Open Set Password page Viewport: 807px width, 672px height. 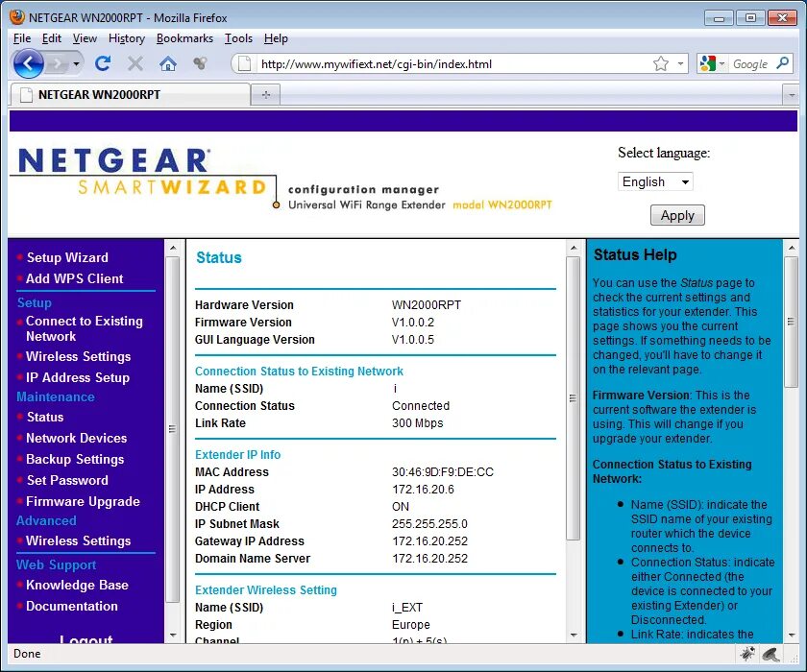pos(67,480)
